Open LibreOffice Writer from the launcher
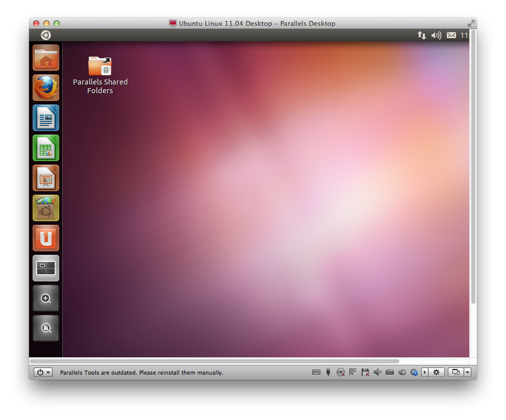 click(x=46, y=118)
